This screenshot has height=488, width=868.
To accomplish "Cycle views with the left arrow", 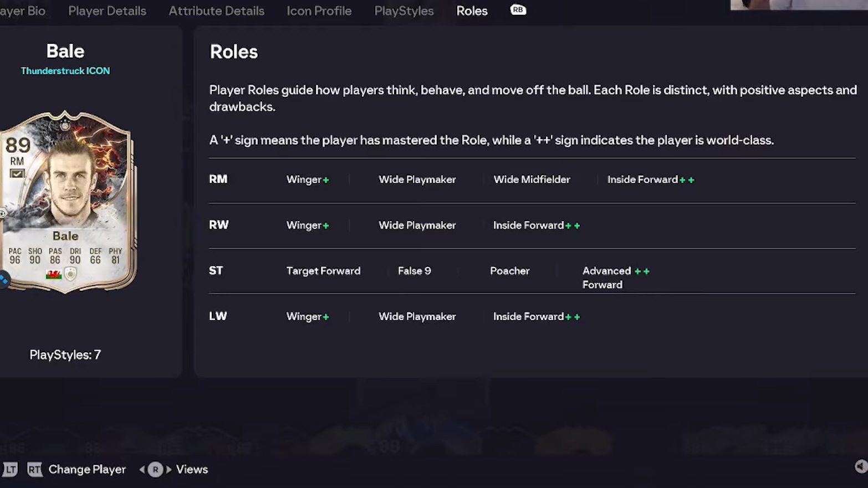I will [142, 470].
